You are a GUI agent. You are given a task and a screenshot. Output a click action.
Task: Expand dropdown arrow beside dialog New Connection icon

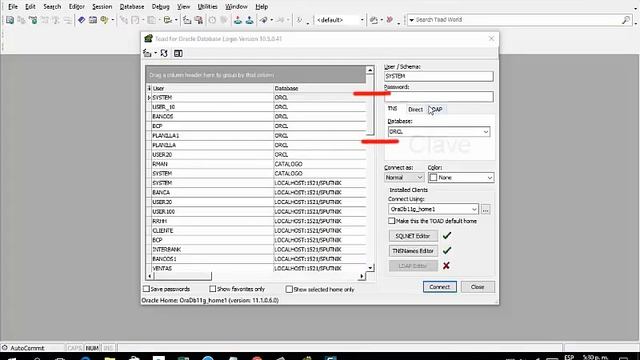[155, 53]
